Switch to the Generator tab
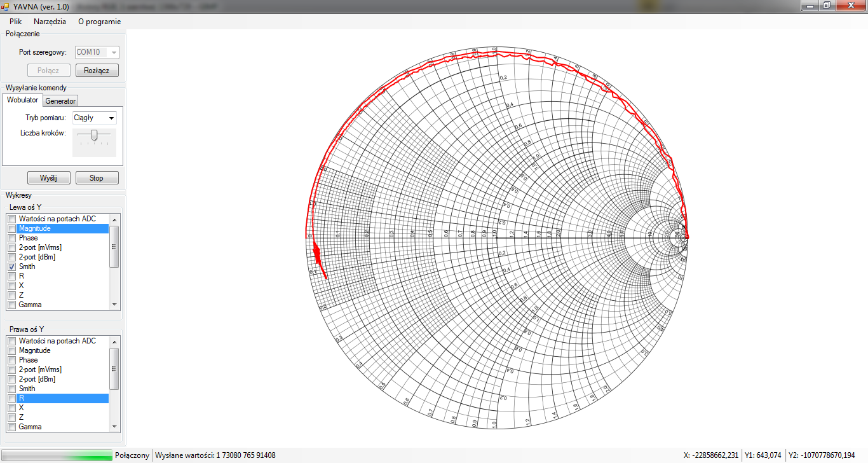The height and width of the screenshot is (463, 868). (x=60, y=101)
